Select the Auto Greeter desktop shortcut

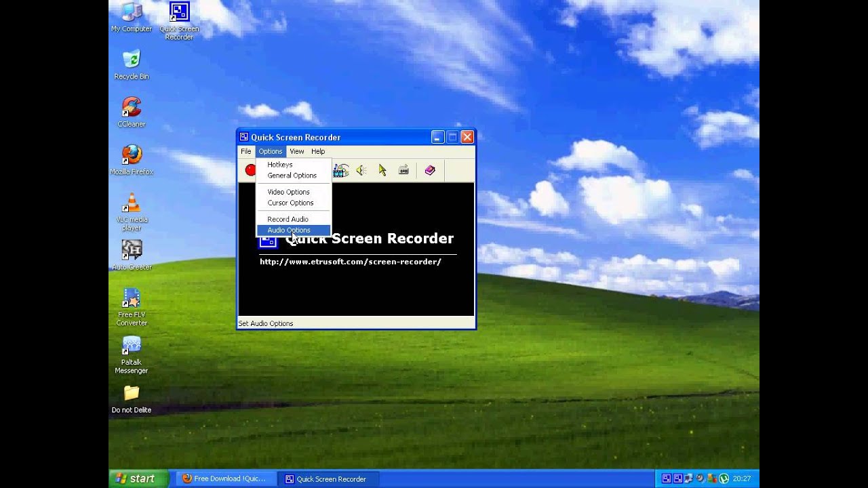coord(132,256)
